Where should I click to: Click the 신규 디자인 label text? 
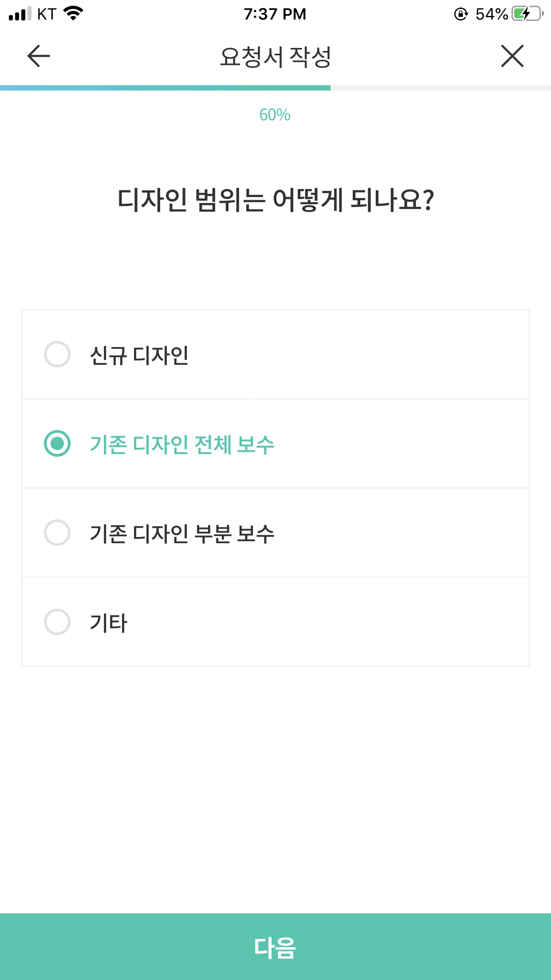click(139, 356)
